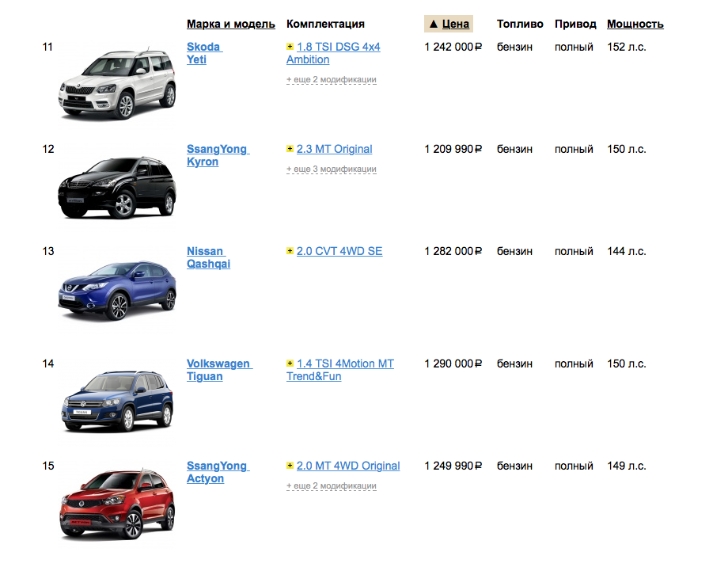
Task: Click the yellow plus icon beside 1.4 TSI 4Motion MT
Action: click(290, 364)
